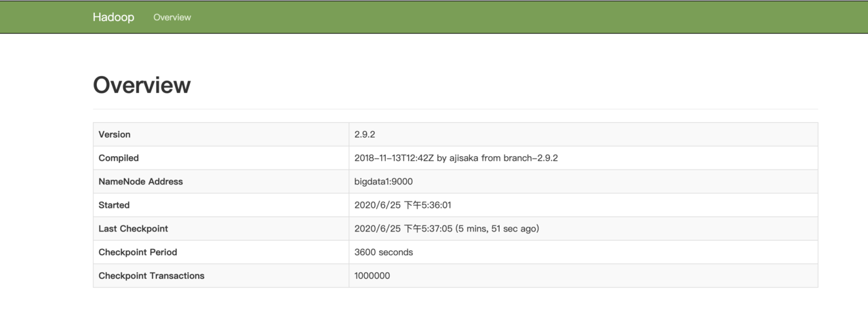Select the Started row label
Viewport: 868px width, 317px height.
(x=114, y=205)
